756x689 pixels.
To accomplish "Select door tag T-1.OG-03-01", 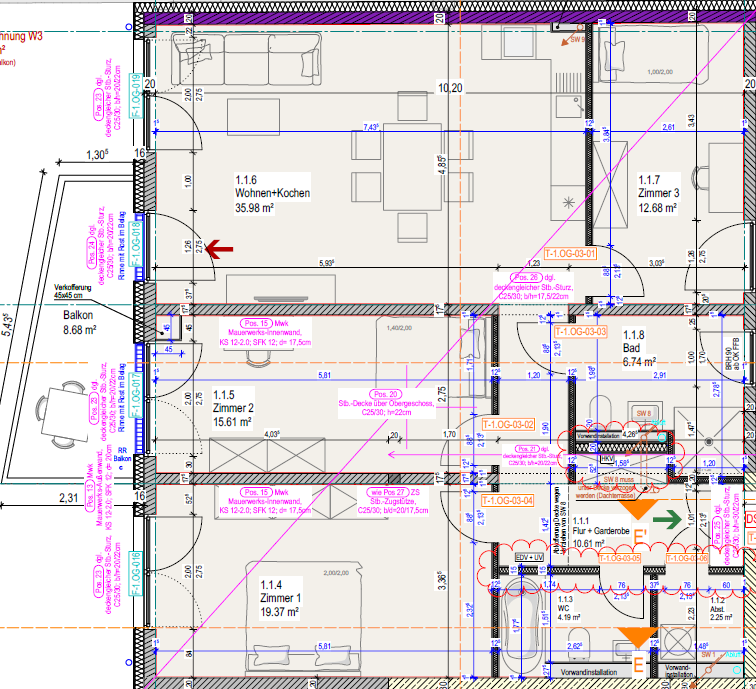I will tap(570, 253).
